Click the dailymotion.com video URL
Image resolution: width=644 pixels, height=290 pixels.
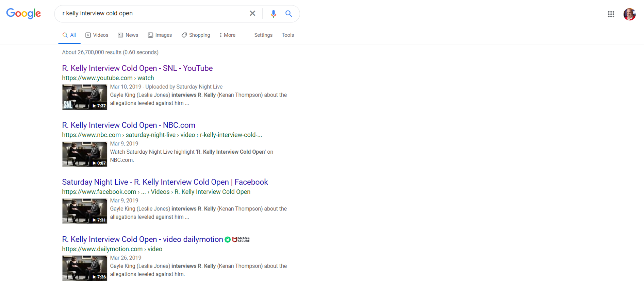coord(112,249)
